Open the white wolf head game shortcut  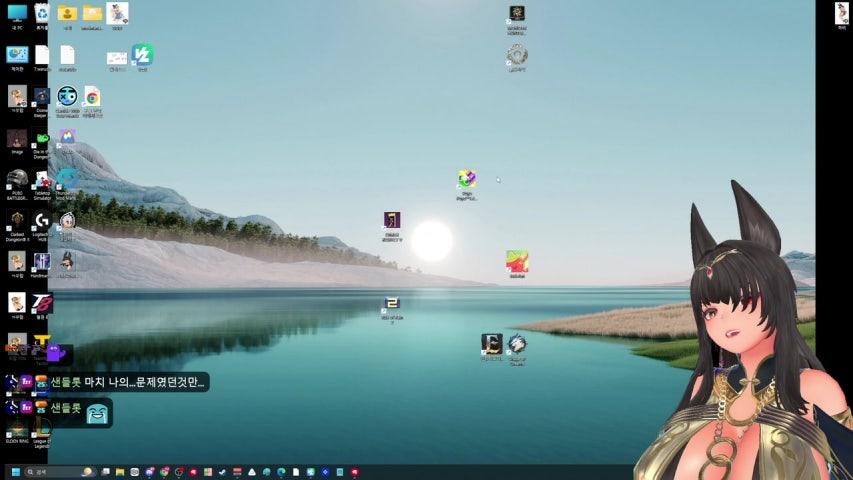(x=517, y=349)
